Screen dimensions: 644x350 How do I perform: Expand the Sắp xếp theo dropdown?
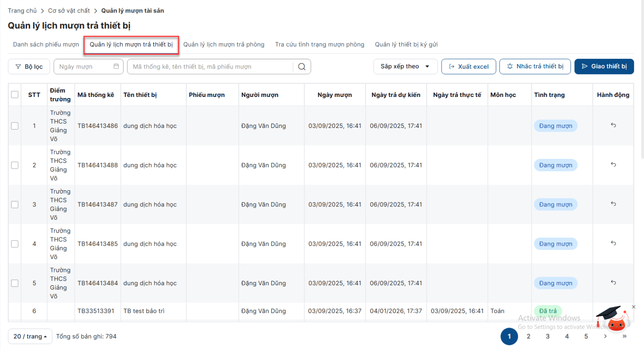coord(405,66)
